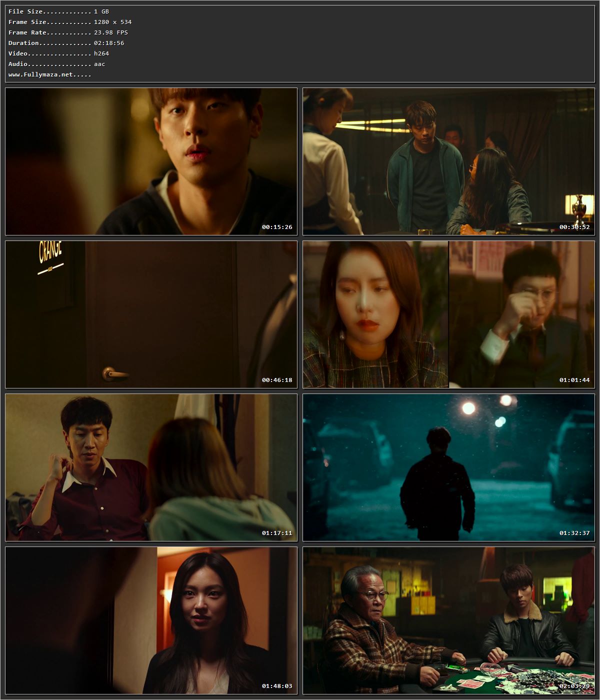
Task: Open the thumbnail stamped 01:48:03
Action: [x=151, y=620]
